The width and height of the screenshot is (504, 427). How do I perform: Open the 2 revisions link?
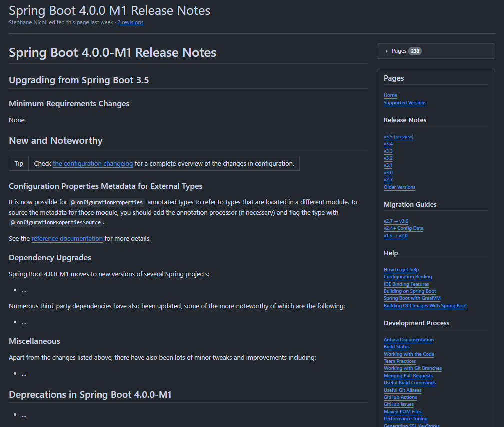[130, 22]
